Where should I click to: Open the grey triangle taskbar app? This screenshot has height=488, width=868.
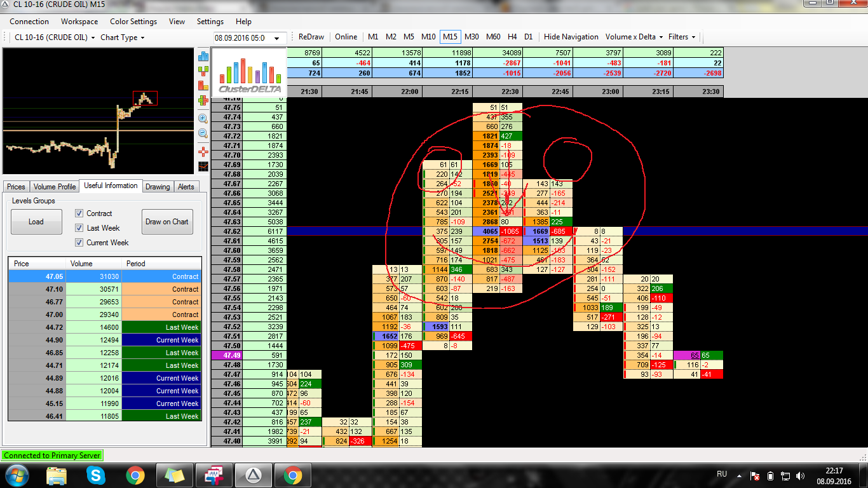click(253, 475)
